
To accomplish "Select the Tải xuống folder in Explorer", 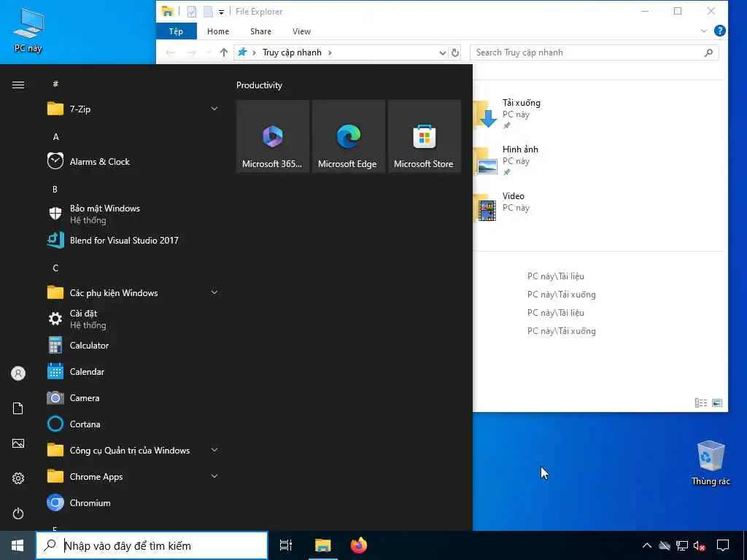I will pos(509,114).
